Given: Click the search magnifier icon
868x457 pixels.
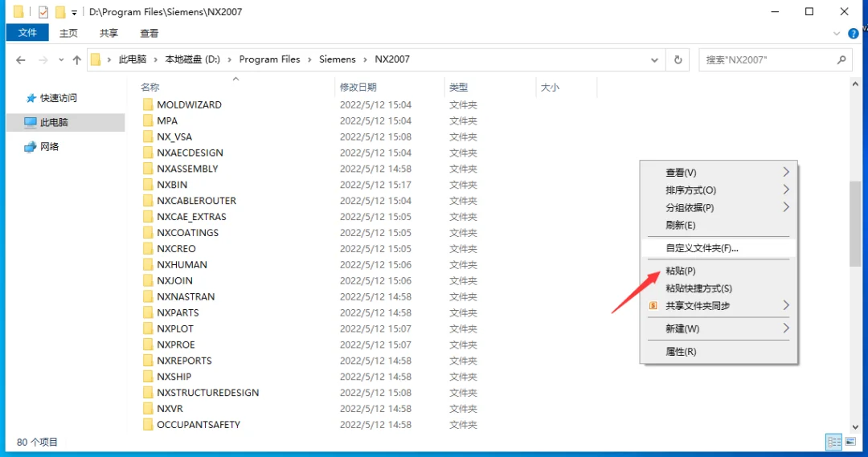Looking at the screenshot, I should 841,59.
